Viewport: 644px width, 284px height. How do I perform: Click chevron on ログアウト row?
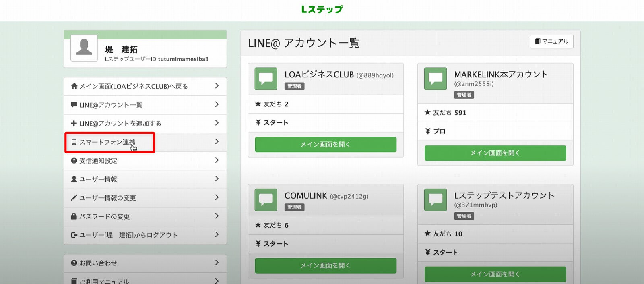(x=217, y=234)
